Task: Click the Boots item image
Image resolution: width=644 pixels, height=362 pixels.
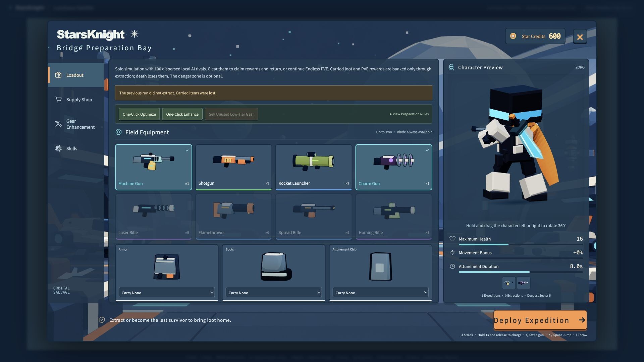Action: tap(276, 267)
